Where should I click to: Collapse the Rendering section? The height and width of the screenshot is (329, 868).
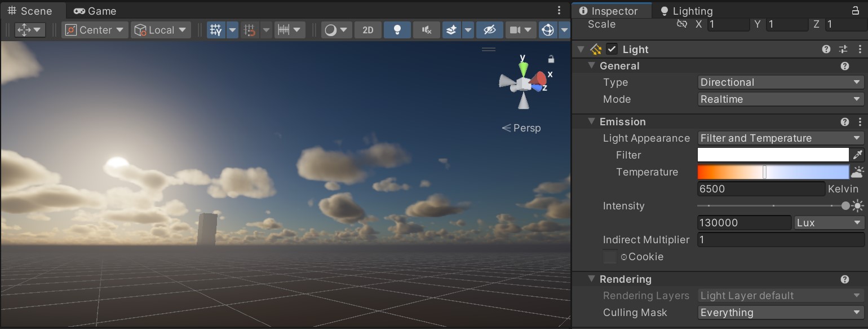coord(592,279)
